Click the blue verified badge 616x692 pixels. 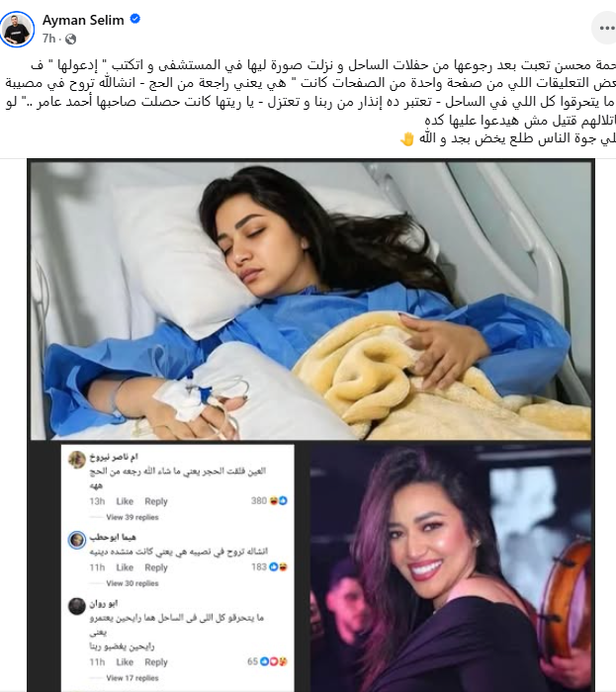click(135, 19)
